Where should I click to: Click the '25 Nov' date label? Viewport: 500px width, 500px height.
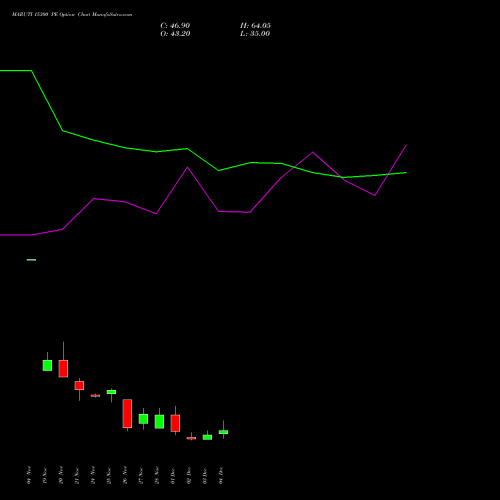[109, 476]
